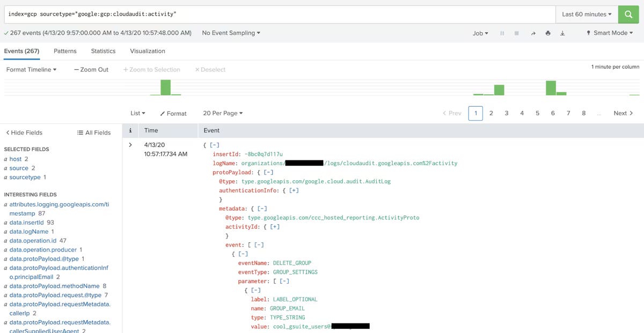Image resolution: width=644 pixels, height=333 pixels.
Task: Click the export download icon
Action: pyautogui.click(x=562, y=33)
